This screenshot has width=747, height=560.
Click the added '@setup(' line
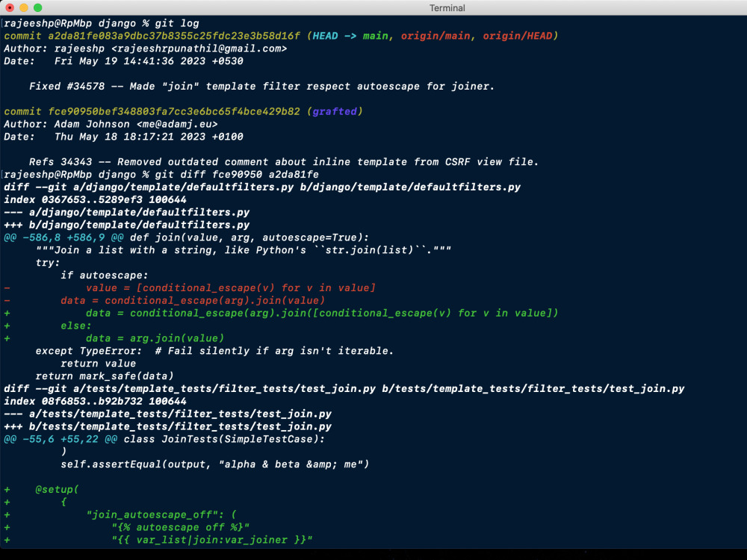click(x=58, y=490)
